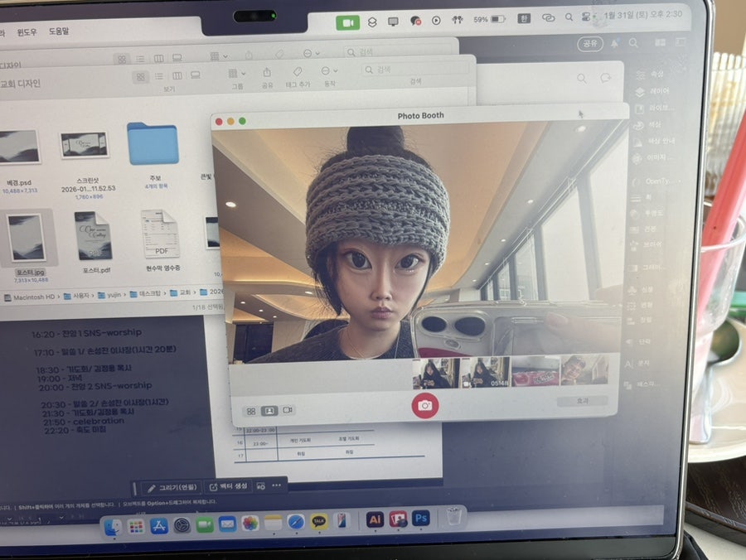Open the first thumbnail in Photo Booth strip
The image size is (746, 560).
(436, 373)
